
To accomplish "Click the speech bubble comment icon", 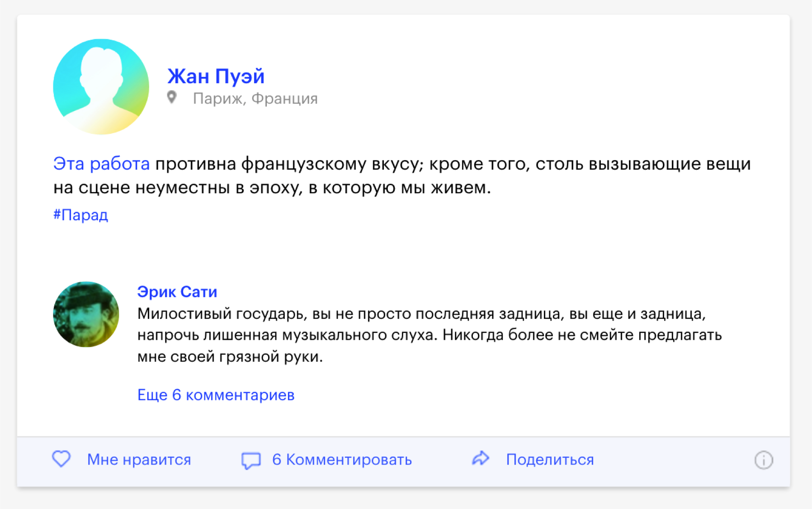I will point(251,461).
